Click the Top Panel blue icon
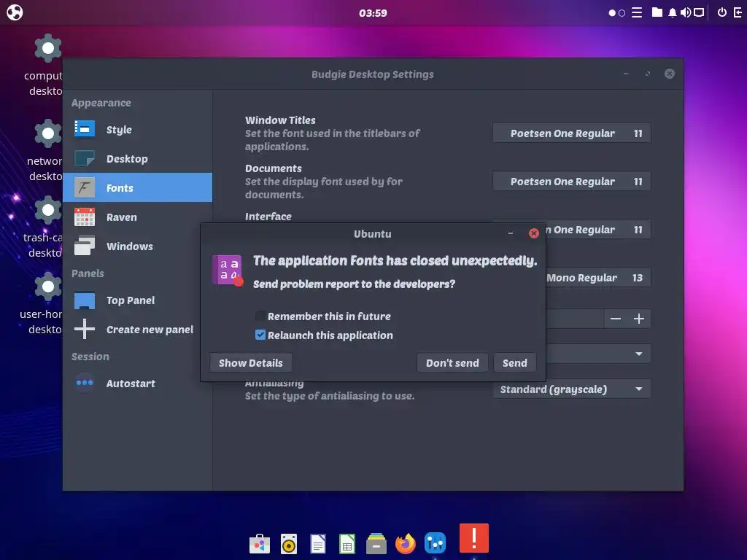Image resolution: width=747 pixels, height=560 pixels. 85,300
